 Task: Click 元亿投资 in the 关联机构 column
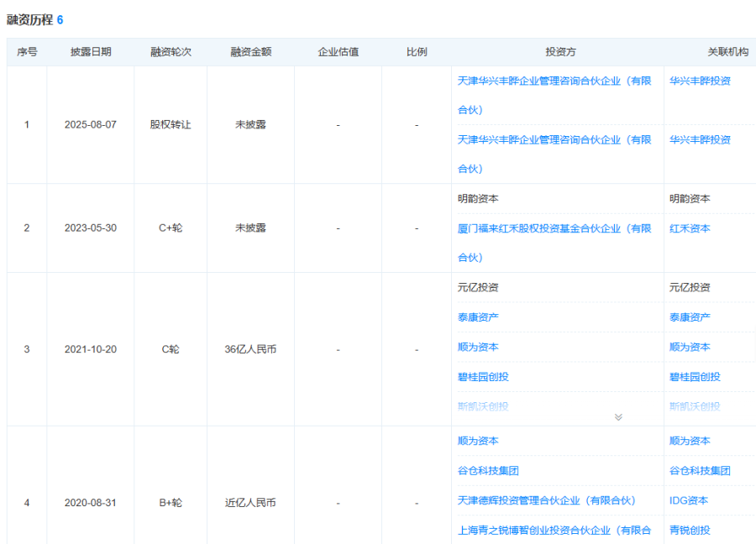(x=690, y=287)
